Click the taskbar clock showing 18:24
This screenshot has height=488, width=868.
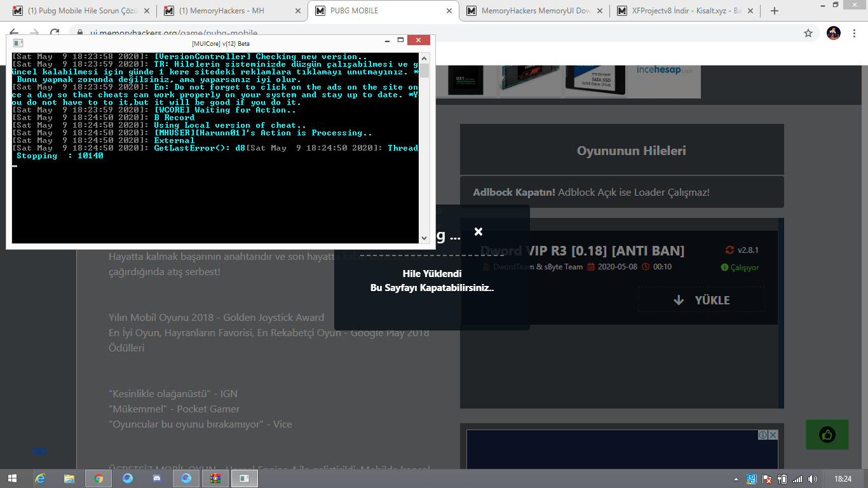843,479
